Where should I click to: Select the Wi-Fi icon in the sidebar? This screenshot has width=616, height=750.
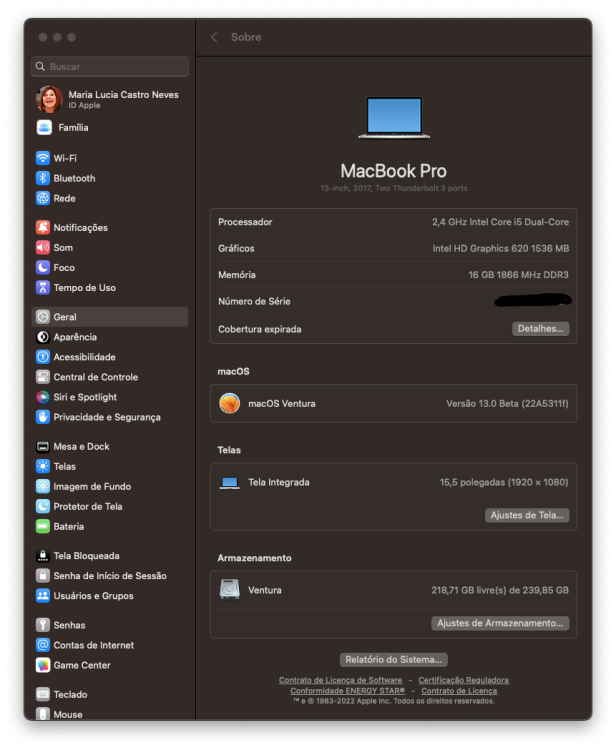coord(43,158)
